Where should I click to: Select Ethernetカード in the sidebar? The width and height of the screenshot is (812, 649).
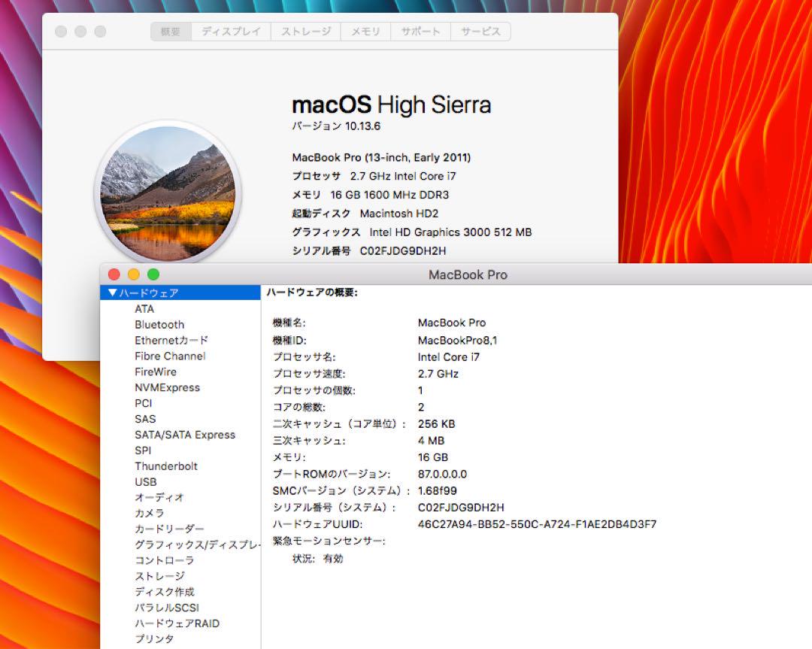click(171, 341)
